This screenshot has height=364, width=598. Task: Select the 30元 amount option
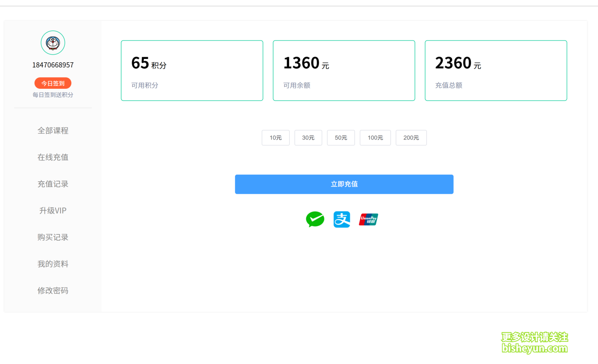[308, 137]
